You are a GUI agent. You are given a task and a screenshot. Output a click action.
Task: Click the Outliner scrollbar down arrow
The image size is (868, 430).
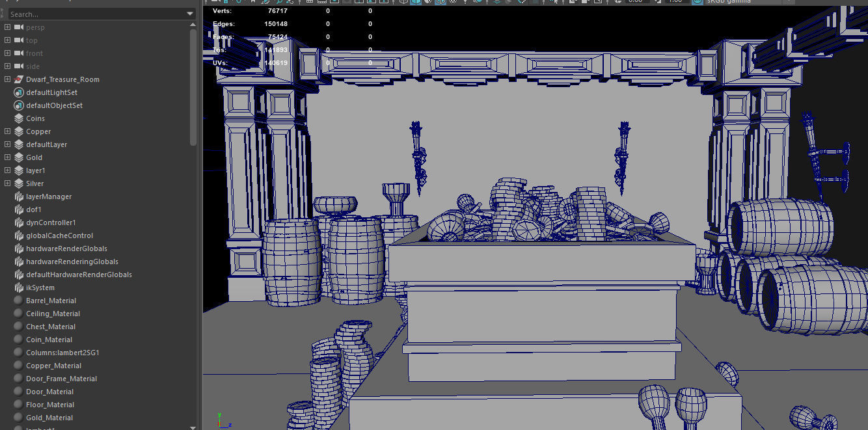[193, 427]
